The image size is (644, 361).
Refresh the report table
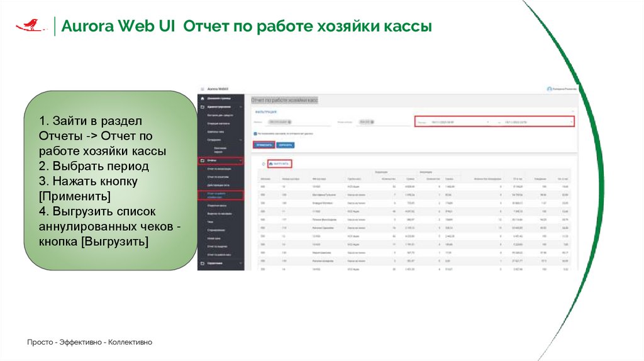[x=264, y=164]
